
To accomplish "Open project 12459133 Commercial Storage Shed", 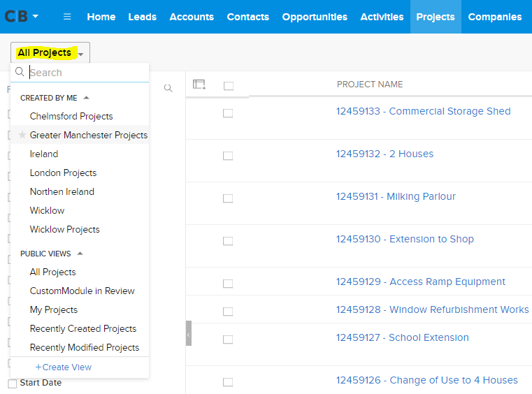I will coord(423,111).
